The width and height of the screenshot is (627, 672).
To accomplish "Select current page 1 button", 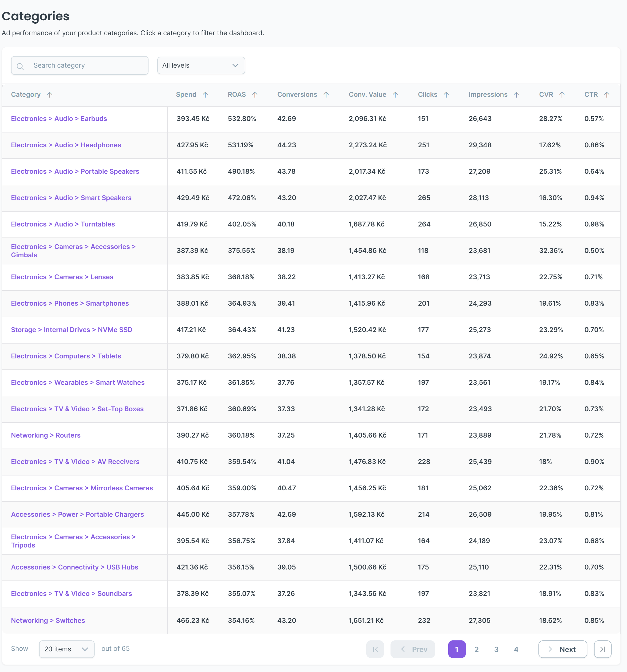I will [x=457, y=649].
